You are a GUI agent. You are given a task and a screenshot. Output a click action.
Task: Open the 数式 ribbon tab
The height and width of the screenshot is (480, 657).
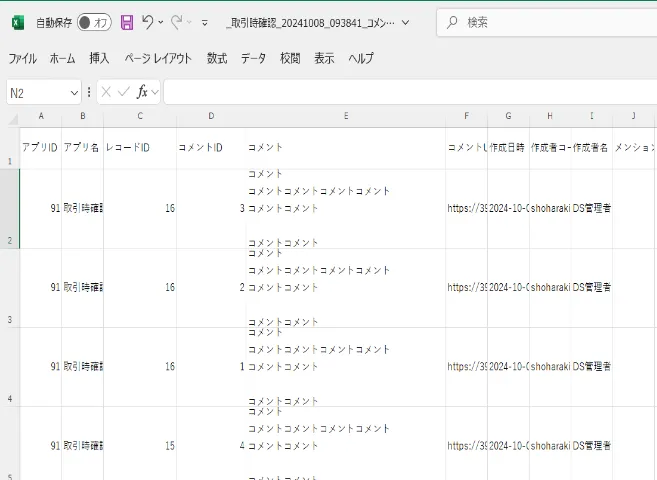[217, 58]
